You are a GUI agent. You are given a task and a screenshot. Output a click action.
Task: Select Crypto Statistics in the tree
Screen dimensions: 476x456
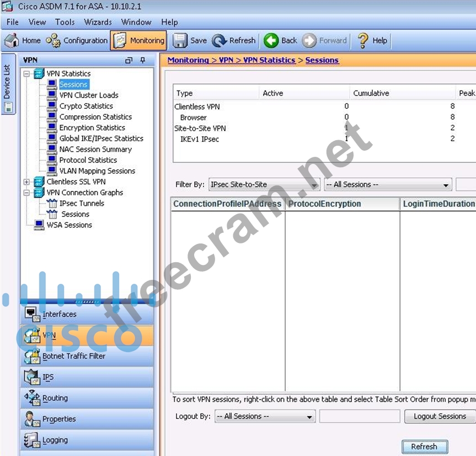pyautogui.click(x=86, y=106)
